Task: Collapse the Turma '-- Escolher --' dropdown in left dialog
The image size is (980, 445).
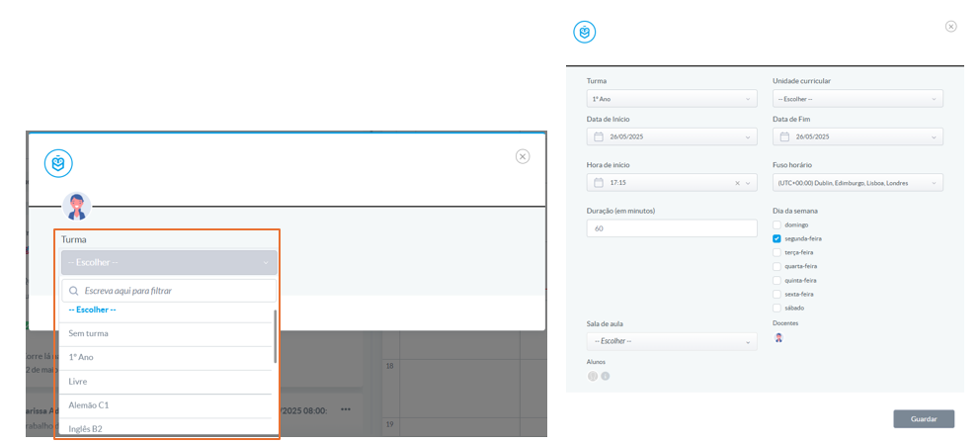Action: point(169,262)
